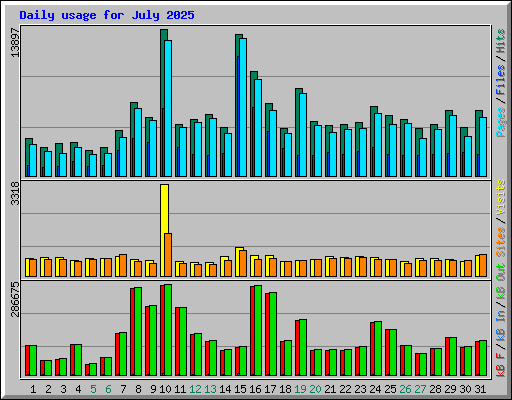Click day 10 on the x-axis
The height and width of the screenshot is (400, 512).
pos(165,389)
